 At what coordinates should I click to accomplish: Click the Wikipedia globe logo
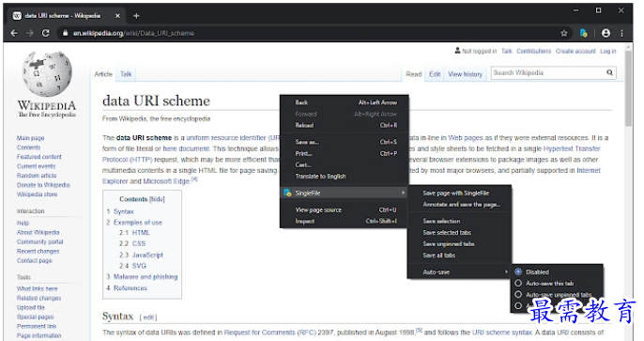[47, 74]
